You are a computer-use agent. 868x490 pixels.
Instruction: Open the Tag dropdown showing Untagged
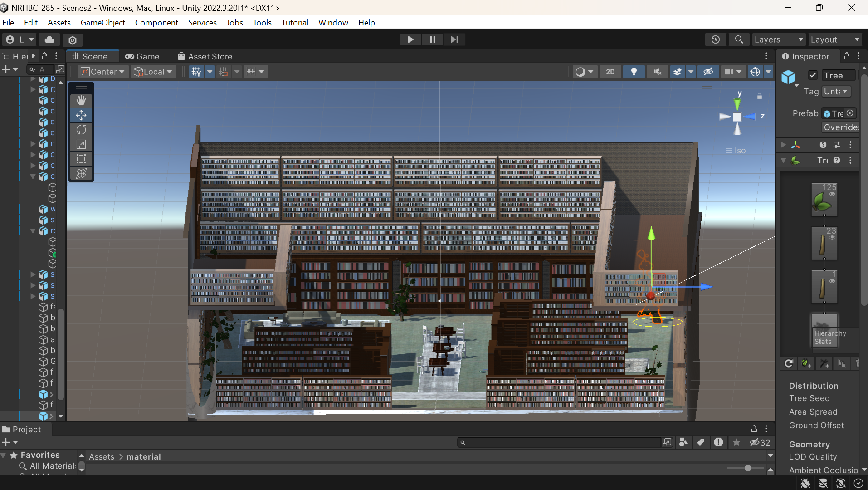(x=837, y=92)
